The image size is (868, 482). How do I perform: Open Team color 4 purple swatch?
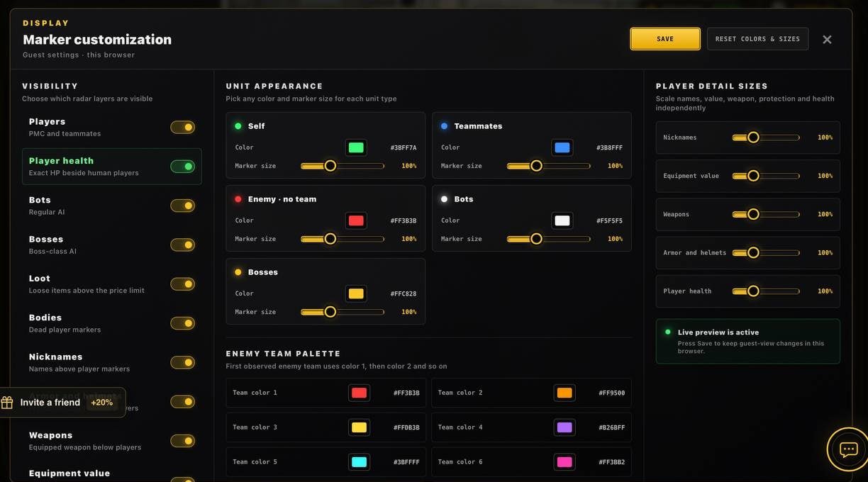pyautogui.click(x=564, y=427)
